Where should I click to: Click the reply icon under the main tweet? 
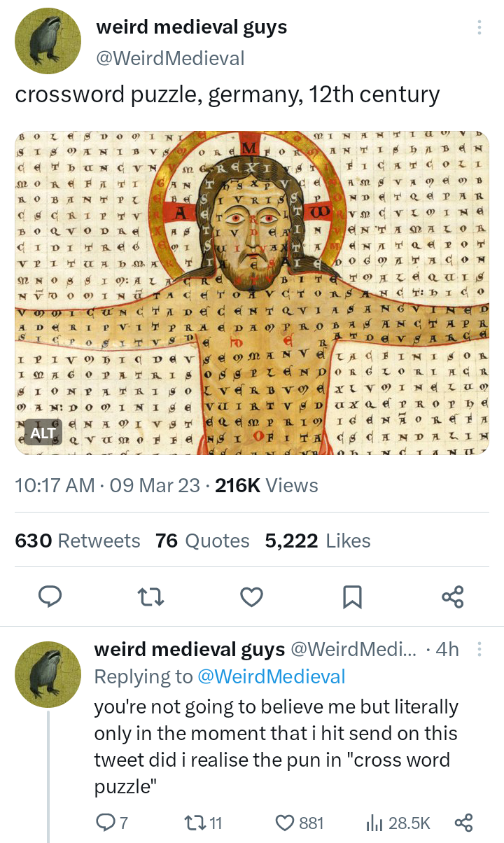(49, 597)
